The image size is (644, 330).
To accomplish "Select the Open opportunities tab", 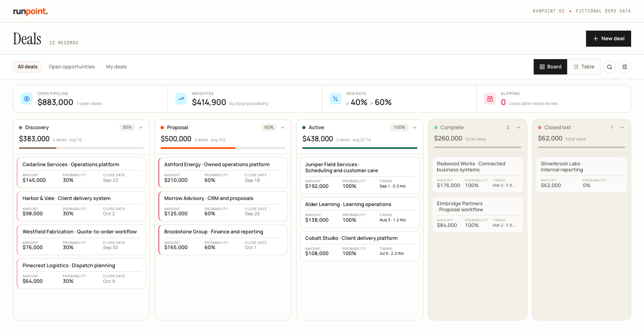I will pyautogui.click(x=72, y=67).
